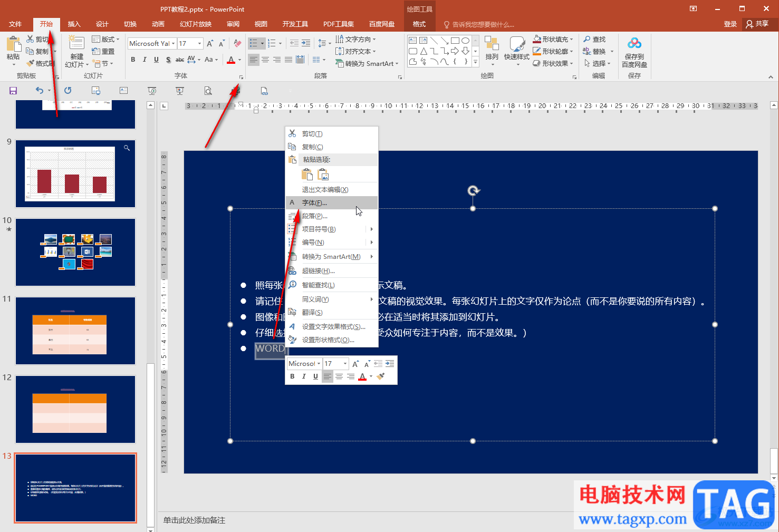Decrease font size in the ribbon
This screenshot has width=779, height=532.
pos(222,44)
